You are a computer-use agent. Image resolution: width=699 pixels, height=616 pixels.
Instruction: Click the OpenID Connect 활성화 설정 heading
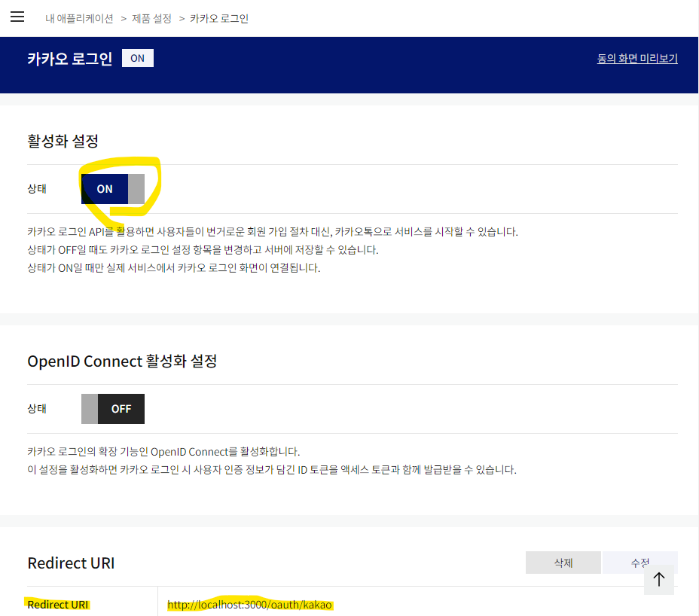click(x=122, y=361)
